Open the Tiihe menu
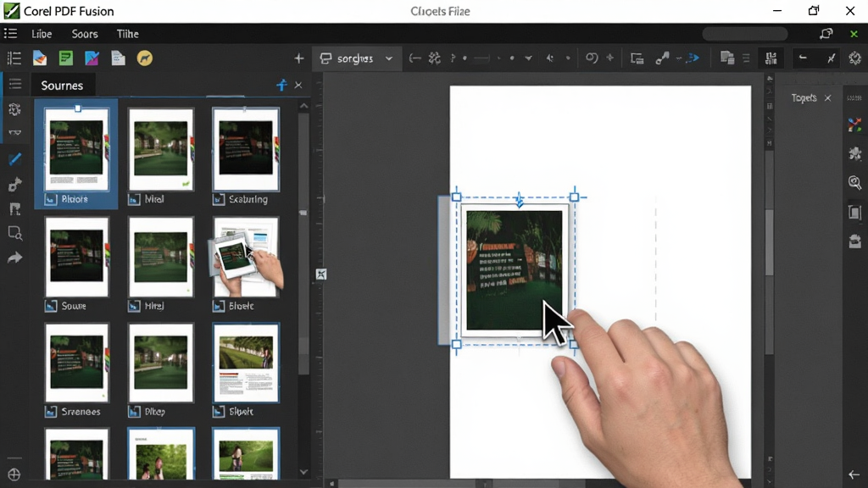The image size is (868, 488). (x=127, y=34)
